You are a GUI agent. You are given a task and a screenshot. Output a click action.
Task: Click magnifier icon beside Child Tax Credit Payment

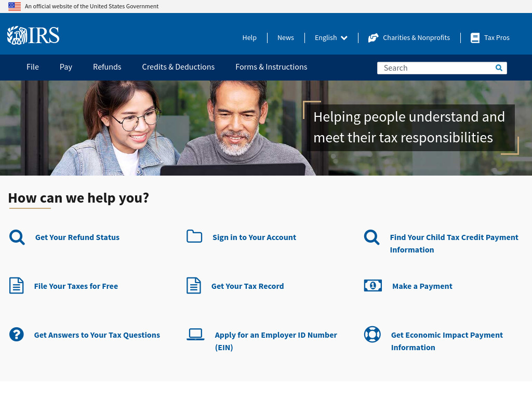(372, 237)
